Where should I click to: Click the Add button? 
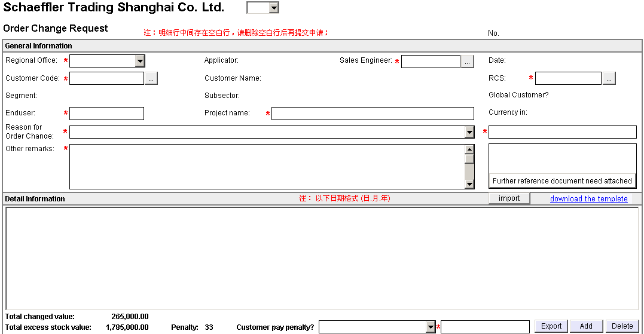[x=586, y=326]
